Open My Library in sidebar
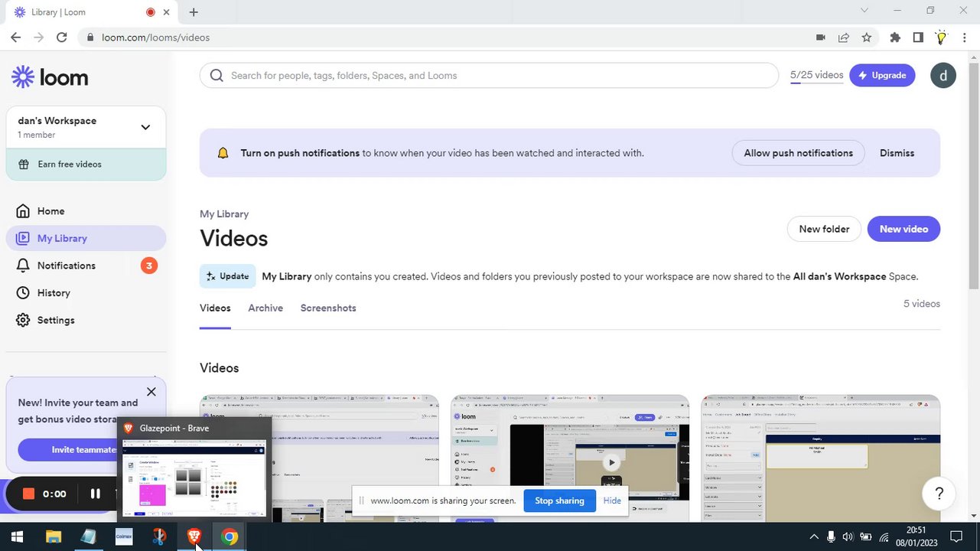 coord(86,238)
